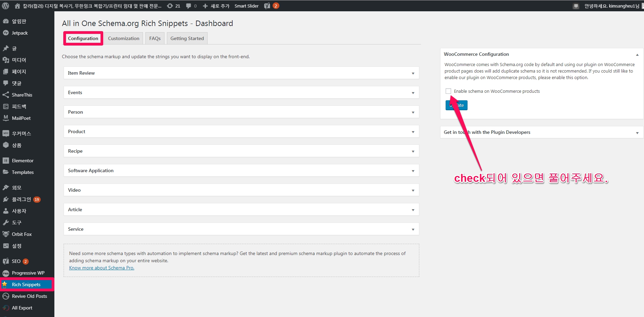644x317 pixels.
Task: Click the Templates folder icon
Action: (6, 172)
